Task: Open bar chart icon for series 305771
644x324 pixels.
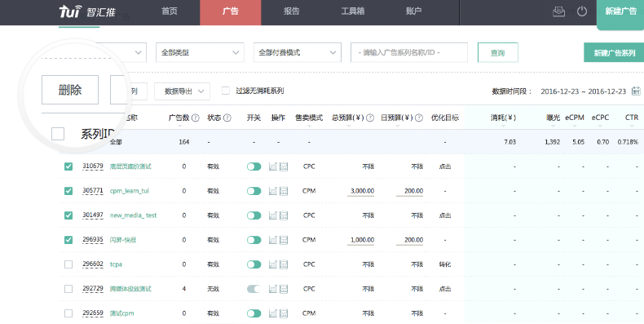Action: tap(273, 191)
